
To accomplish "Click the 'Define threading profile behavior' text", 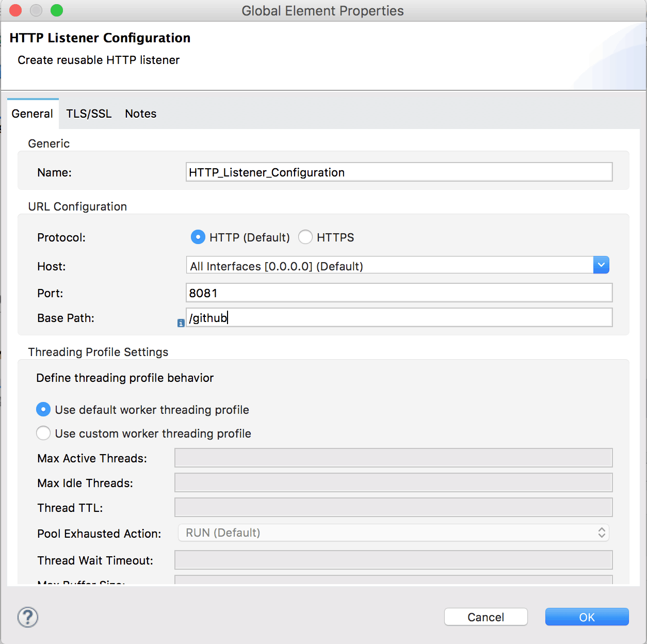I will coord(125,378).
